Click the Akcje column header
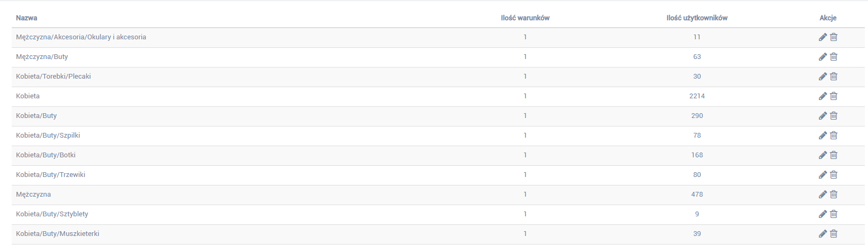Image resolution: width=868 pixels, height=245 pixels. pos(828,18)
